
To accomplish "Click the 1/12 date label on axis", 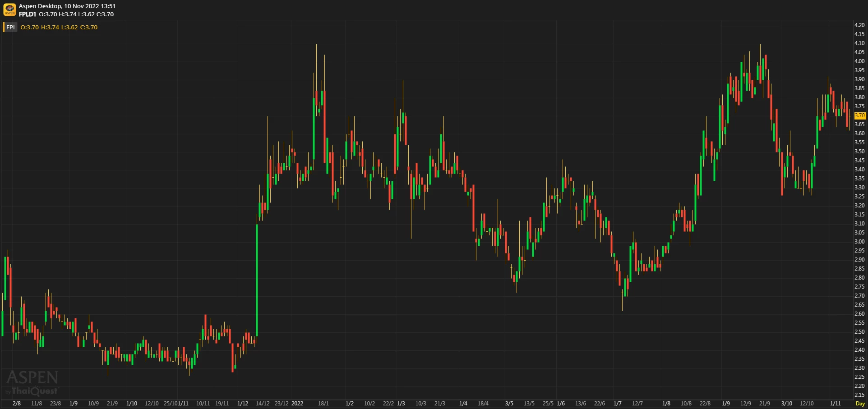I will tap(243, 404).
